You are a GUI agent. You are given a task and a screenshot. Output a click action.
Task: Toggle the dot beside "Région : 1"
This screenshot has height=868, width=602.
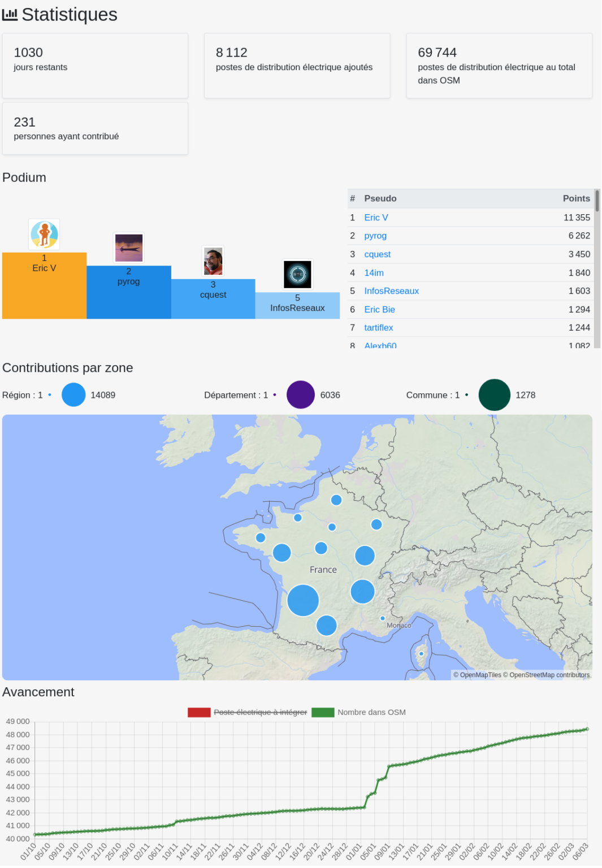coord(49,394)
